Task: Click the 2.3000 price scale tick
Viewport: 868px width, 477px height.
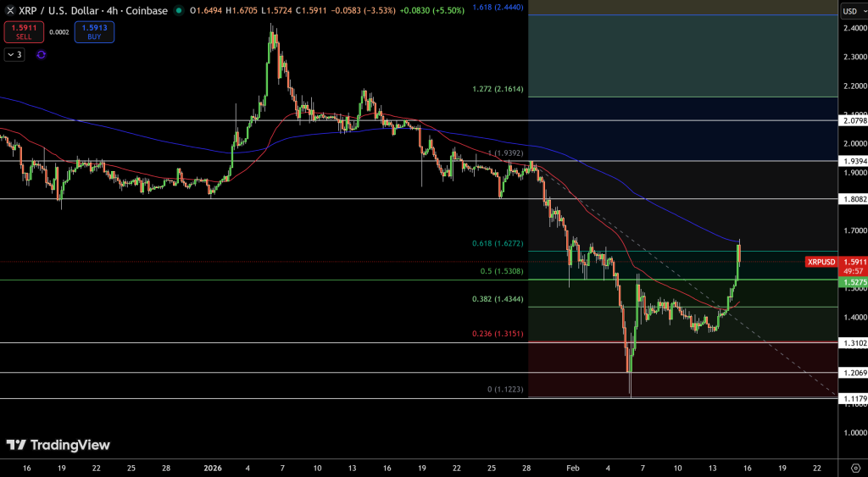Action: click(855, 57)
